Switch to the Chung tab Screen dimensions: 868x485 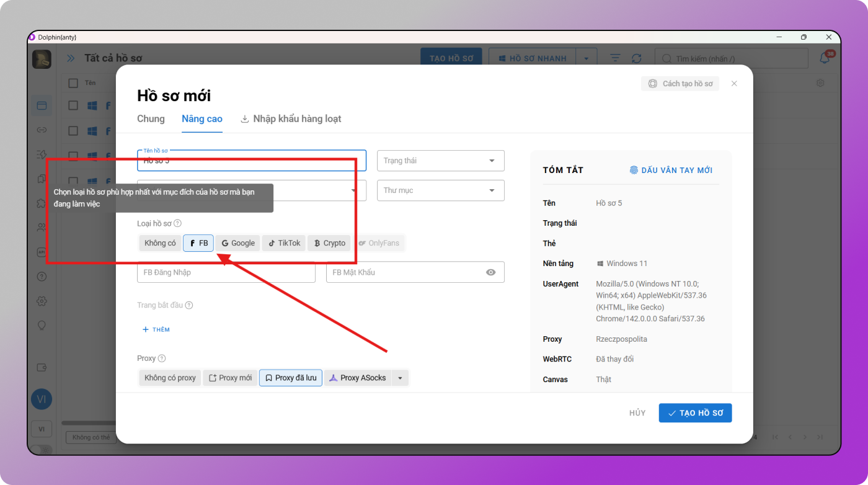151,118
